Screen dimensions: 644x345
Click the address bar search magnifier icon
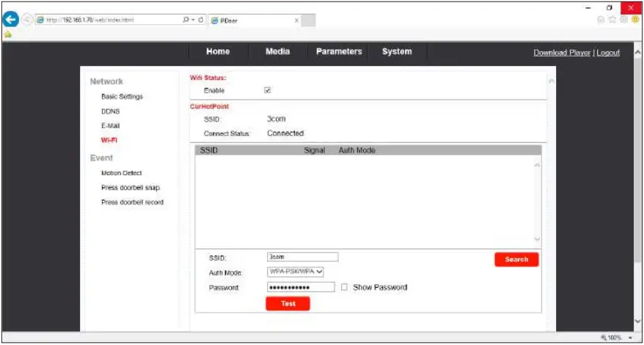point(186,20)
